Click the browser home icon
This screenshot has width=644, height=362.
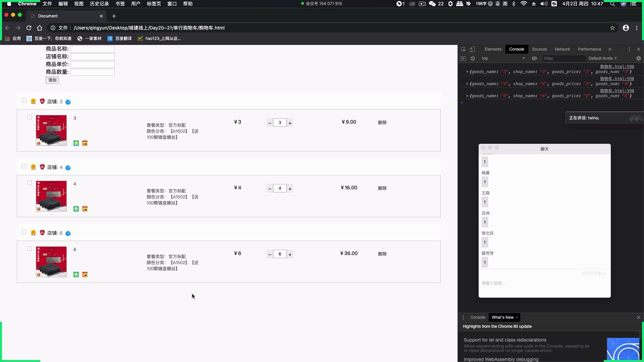(x=40, y=28)
